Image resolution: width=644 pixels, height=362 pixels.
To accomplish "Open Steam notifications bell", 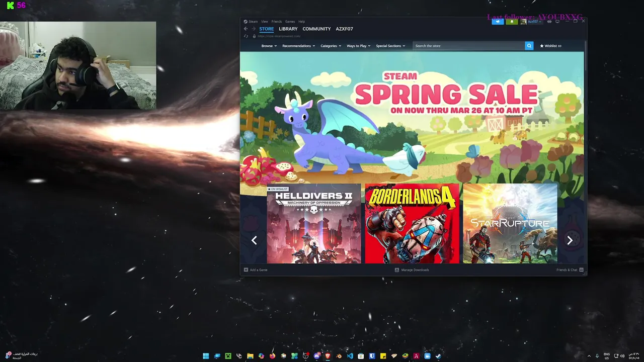I will (512, 22).
